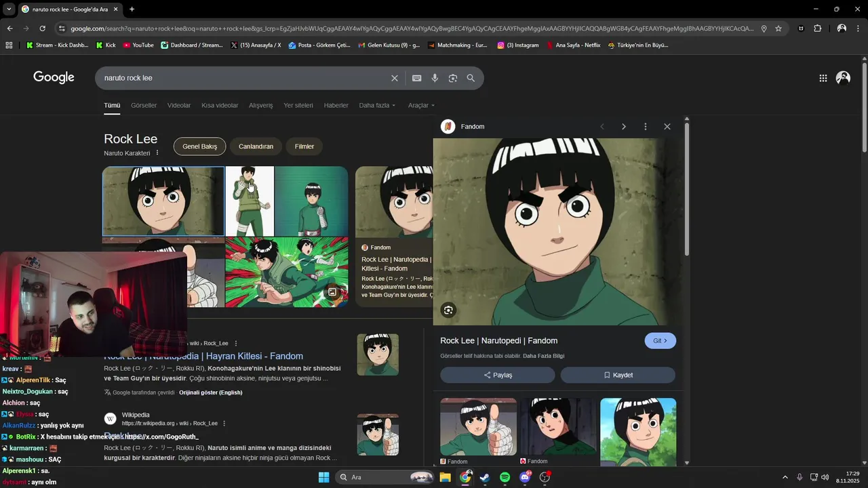Select the Filmler chip
868x488 pixels.
coord(304,146)
